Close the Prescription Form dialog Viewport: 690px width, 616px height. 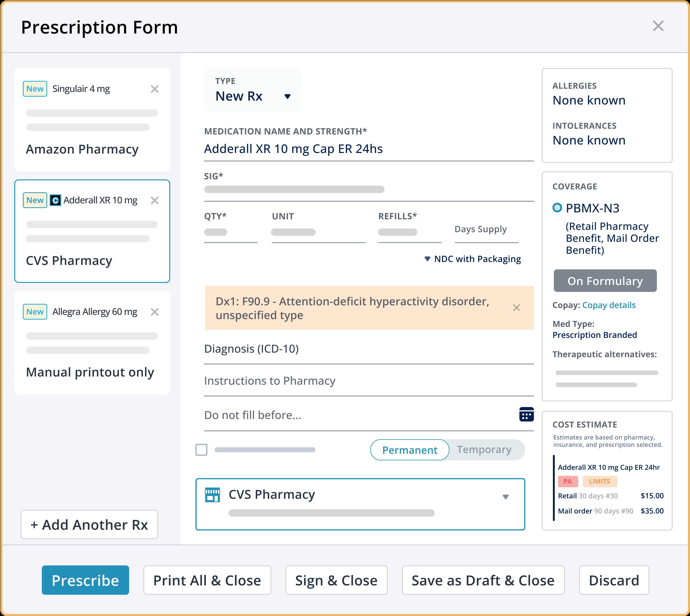pyautogui.click(x=658, y=26)
